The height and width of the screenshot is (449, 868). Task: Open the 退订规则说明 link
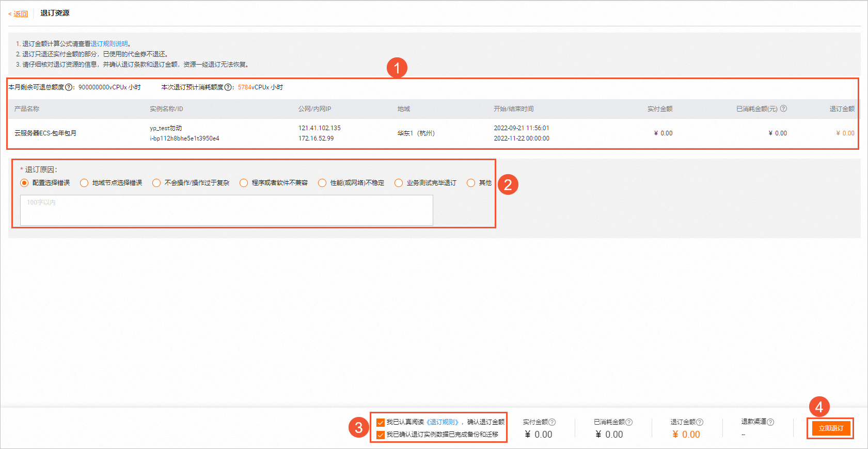point(109,44)
